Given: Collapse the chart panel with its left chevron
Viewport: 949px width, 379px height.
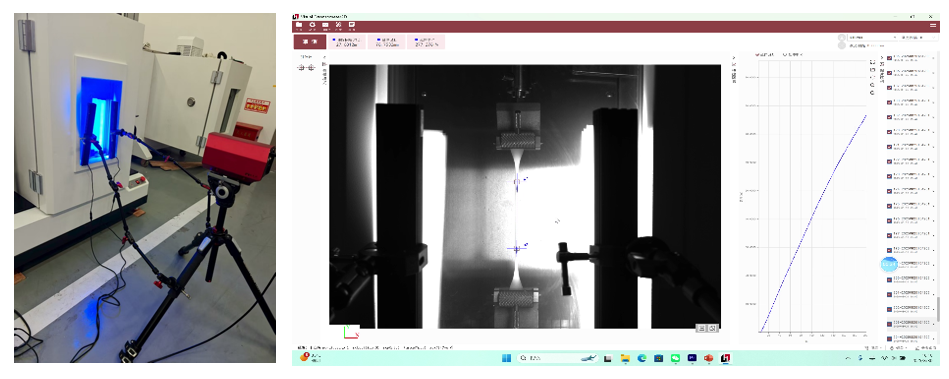Looking at the screenshot, I should coord(735,58).
